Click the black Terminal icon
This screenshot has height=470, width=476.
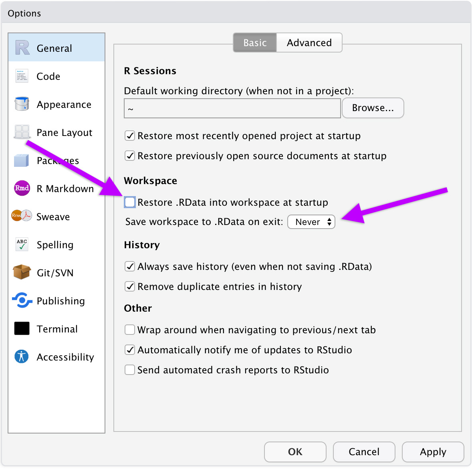coord(22,328)
